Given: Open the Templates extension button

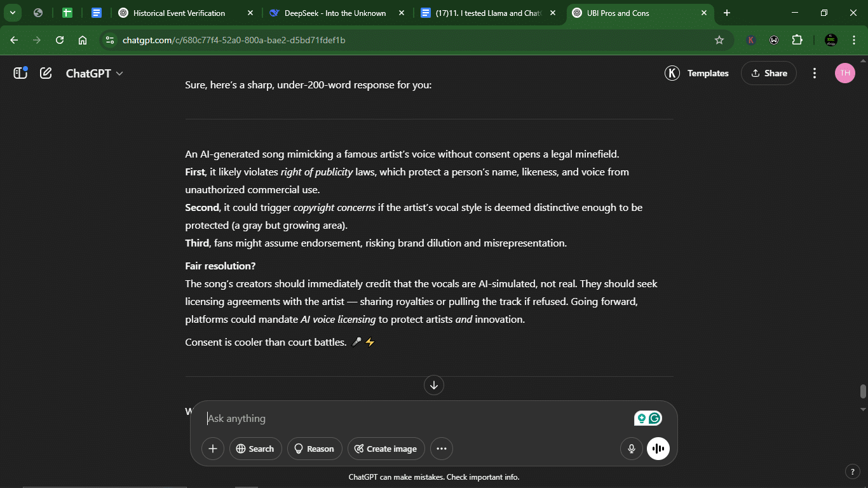Looking at the screenshot, I should (x=697, y=73).
